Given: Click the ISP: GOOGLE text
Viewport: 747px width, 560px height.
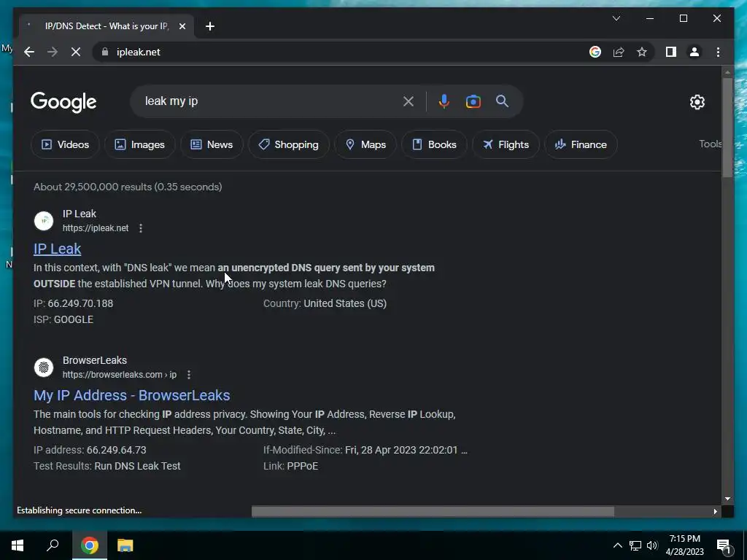Looking at the screenshot, I should [x=63, y=319].
